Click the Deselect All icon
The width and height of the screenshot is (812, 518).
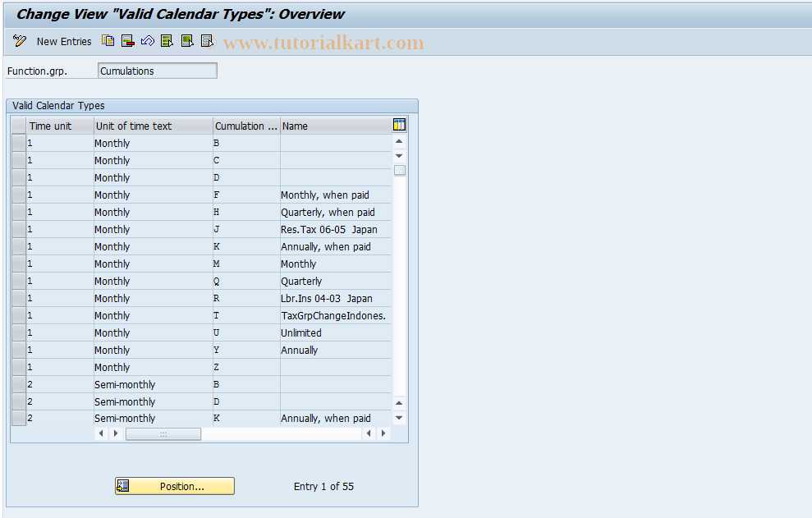pos(207,41)
